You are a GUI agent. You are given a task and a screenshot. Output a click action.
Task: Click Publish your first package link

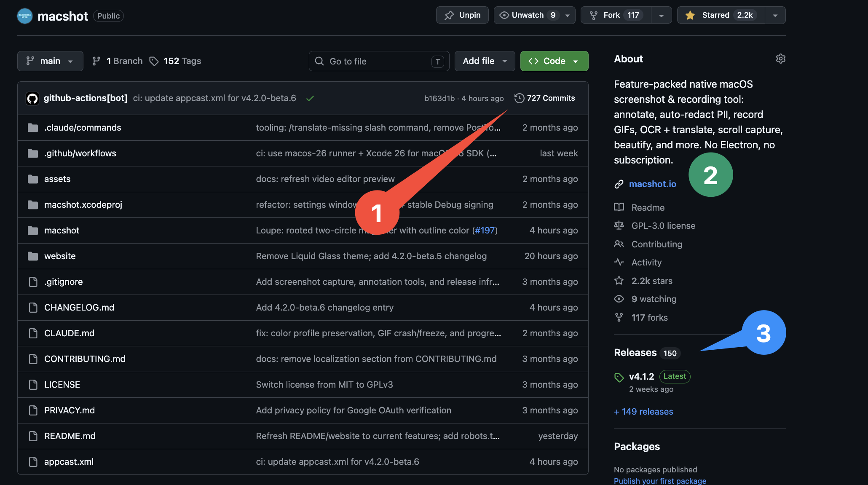point(660,481)
